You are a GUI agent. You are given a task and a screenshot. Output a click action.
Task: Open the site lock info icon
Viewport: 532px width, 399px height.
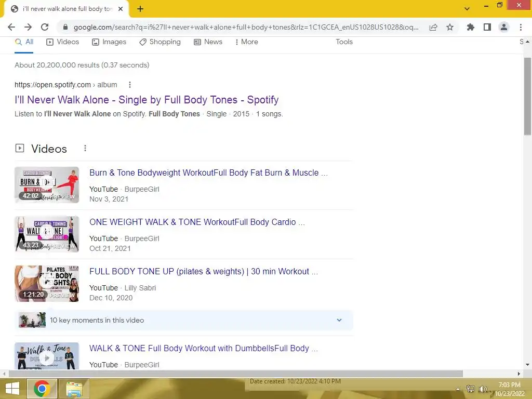[65, 27]
